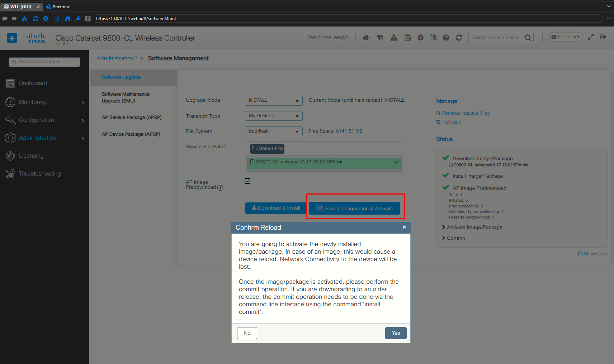Click the home icon in the Cisco header
Viewport: 614px width, 364px height.
366,38
